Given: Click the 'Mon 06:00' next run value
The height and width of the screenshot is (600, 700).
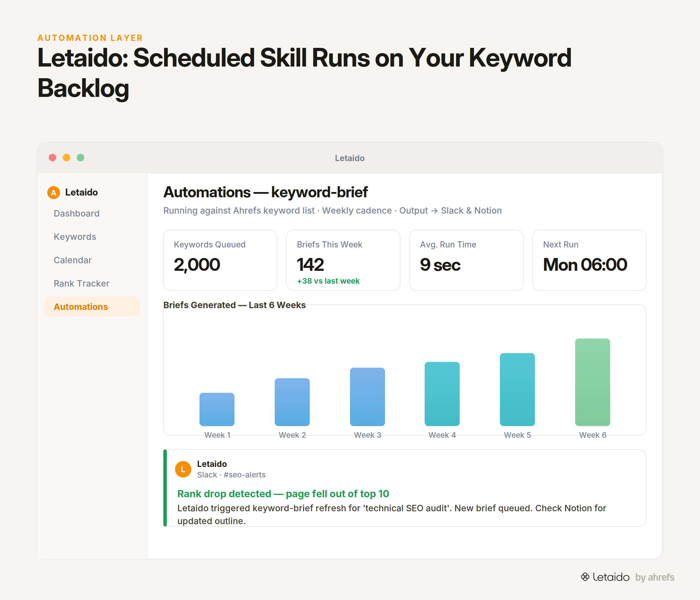Looking at the screenshot, I should coord(585,264).
